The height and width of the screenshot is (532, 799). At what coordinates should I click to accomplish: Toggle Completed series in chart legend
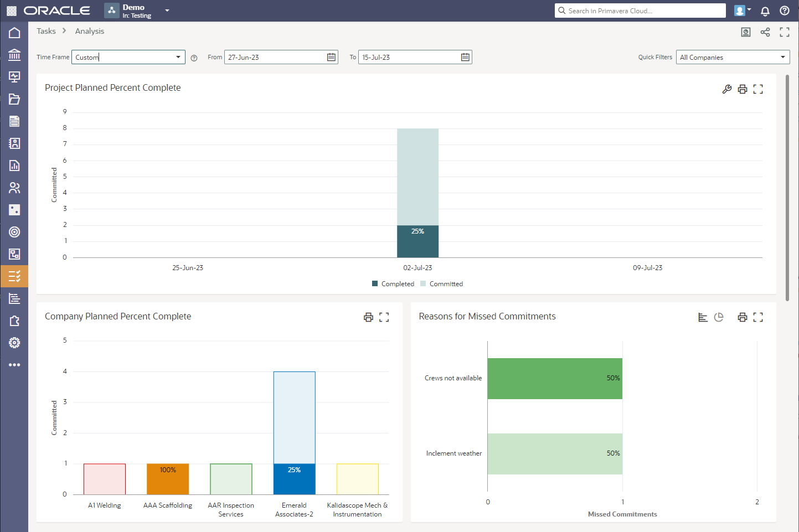tap(393, 284)
